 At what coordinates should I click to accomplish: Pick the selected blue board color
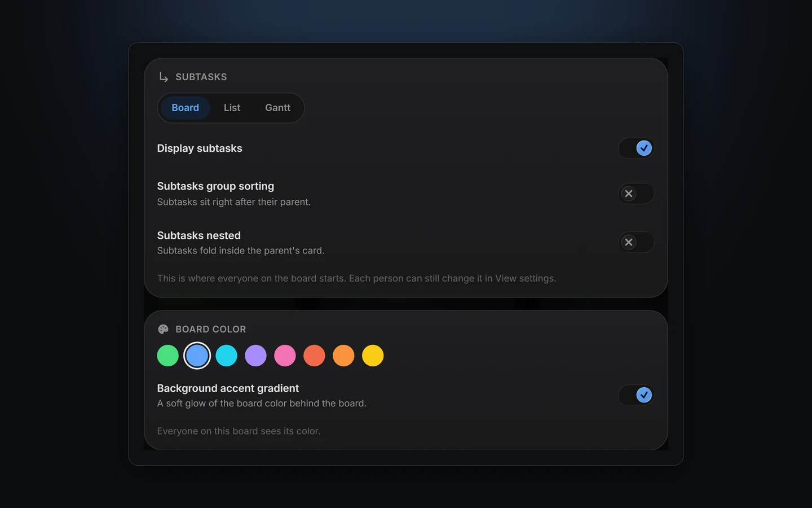[x=197, y=356]
